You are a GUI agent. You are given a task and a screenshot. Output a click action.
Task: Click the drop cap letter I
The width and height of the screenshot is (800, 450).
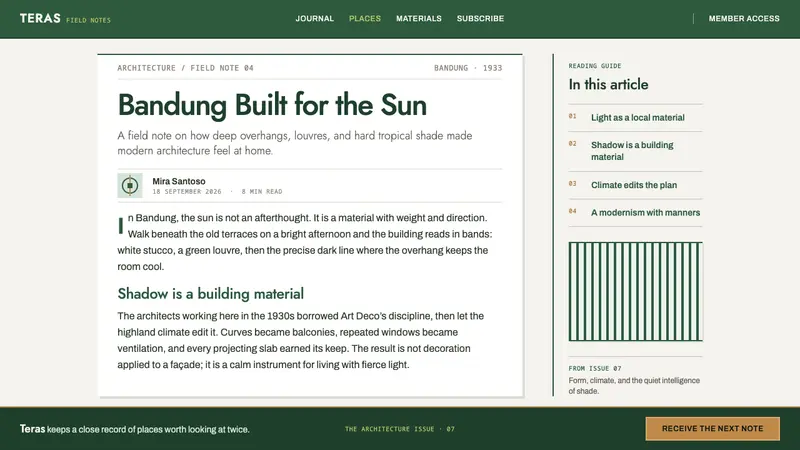121,226
